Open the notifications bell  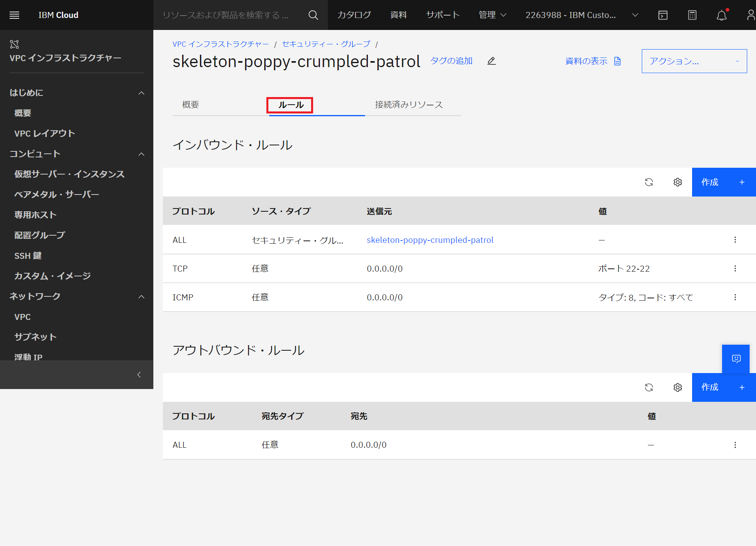722,15
